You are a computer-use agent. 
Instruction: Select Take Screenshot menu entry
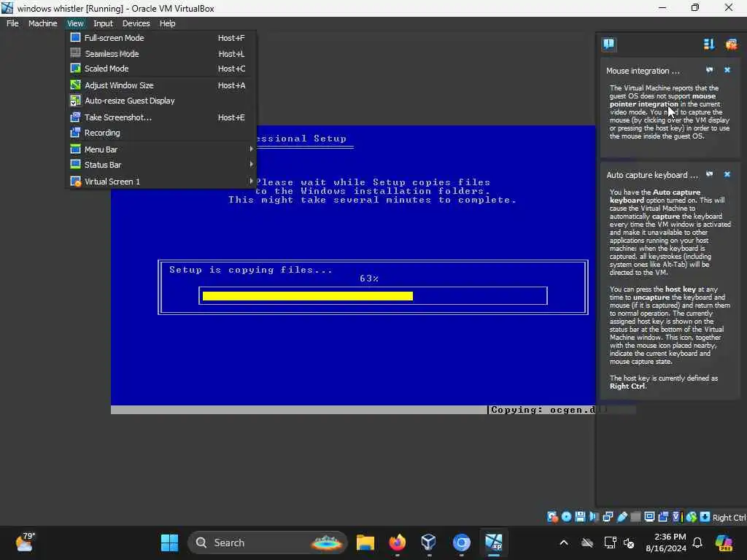tap(161, 117)
